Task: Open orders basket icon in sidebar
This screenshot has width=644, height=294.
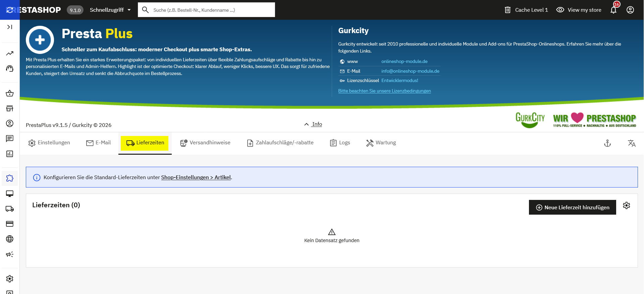Action: (x=10, y=93)
